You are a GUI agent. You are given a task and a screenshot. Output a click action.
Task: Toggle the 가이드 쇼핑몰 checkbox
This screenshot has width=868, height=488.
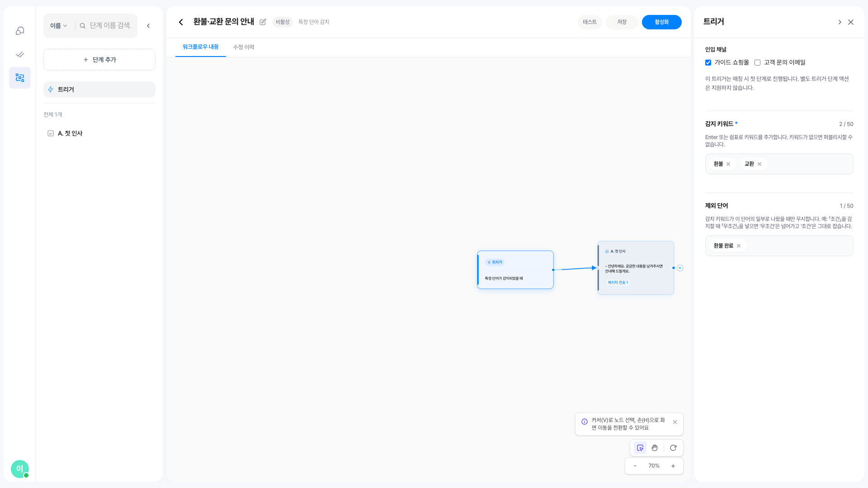click(708, 63)
